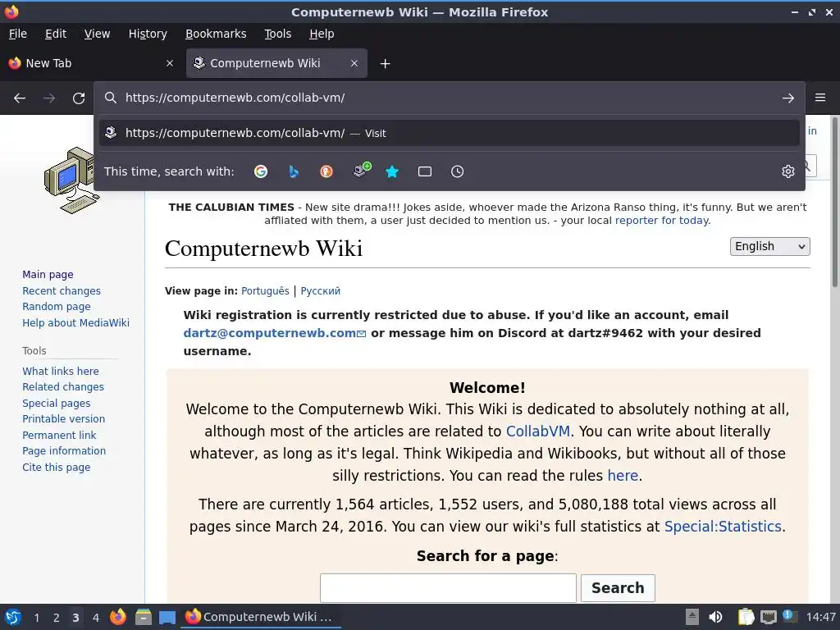Open the Firefox hamburger application menu
The image size is (840, 630).
pyautogui.click(x=820, y=98)
